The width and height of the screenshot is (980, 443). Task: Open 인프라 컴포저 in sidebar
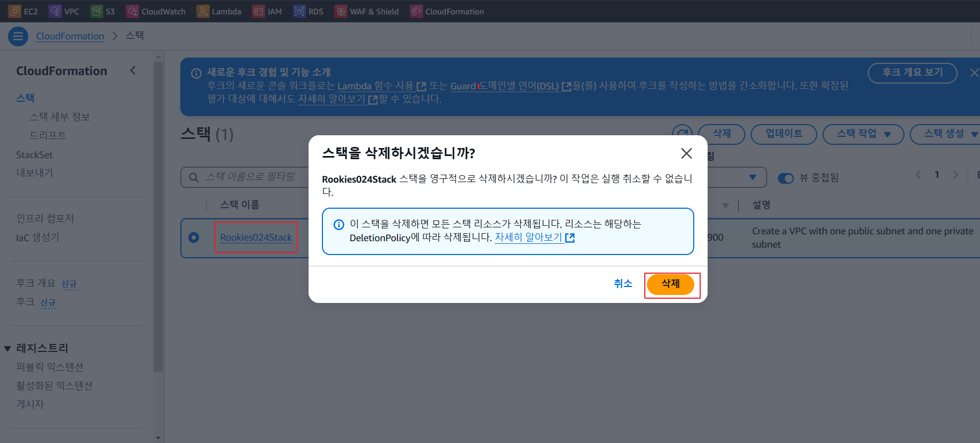tap(45, 218)
